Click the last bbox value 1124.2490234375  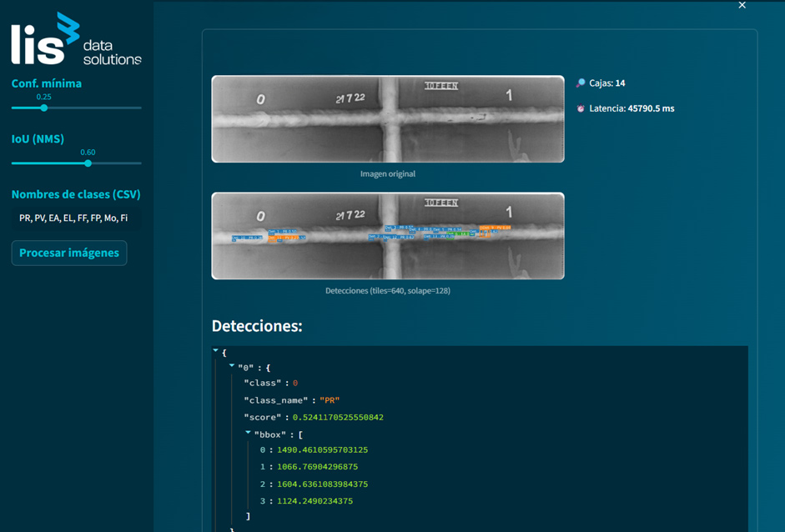(315, 501)
